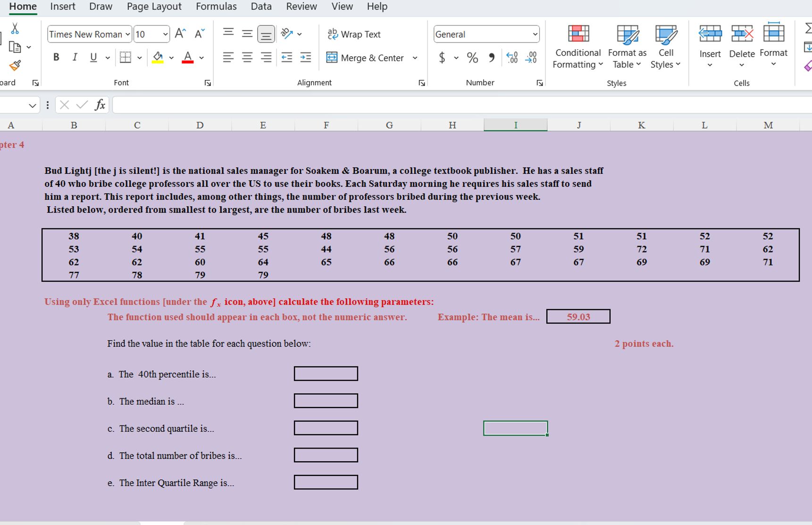The image size is (812, 525).
Task: Open the Alignment dialog launcher
Action: tap(421, 82)
